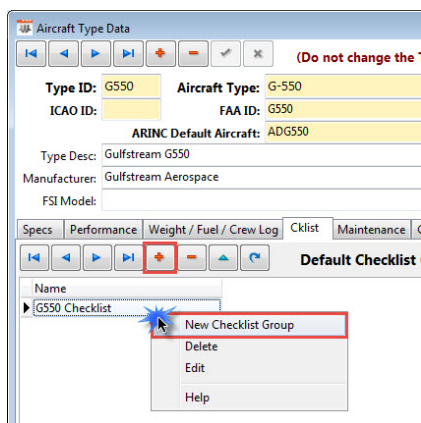Refresh the checklist list
This screenshot has height=423, width=421.
255,258
